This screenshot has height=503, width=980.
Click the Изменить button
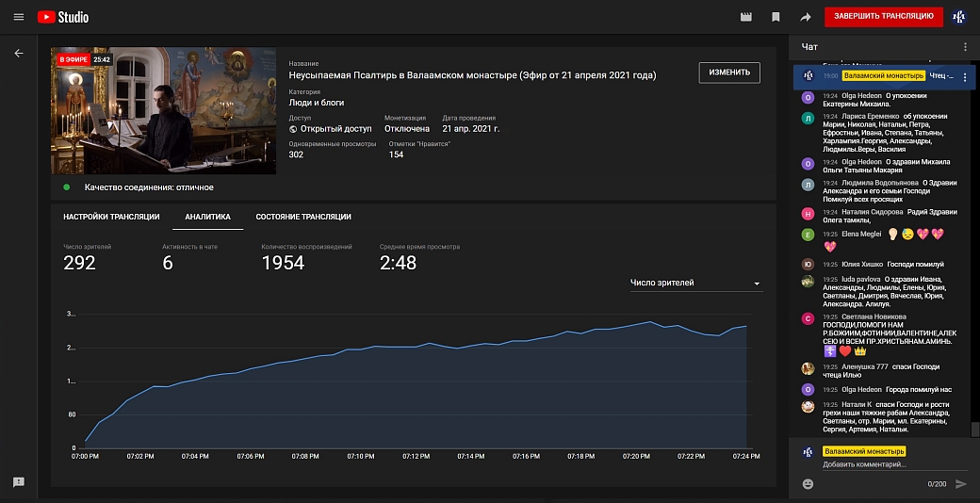click(x=728, y=73)
